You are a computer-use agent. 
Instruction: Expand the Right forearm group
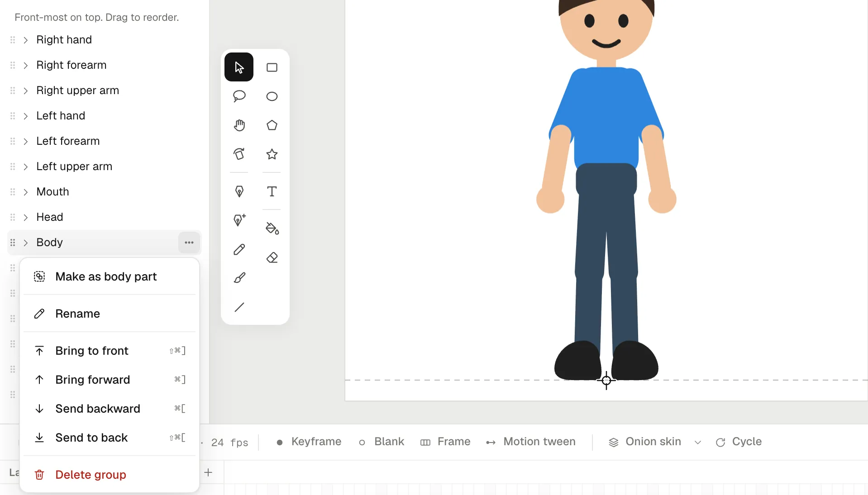coord(26,65)
